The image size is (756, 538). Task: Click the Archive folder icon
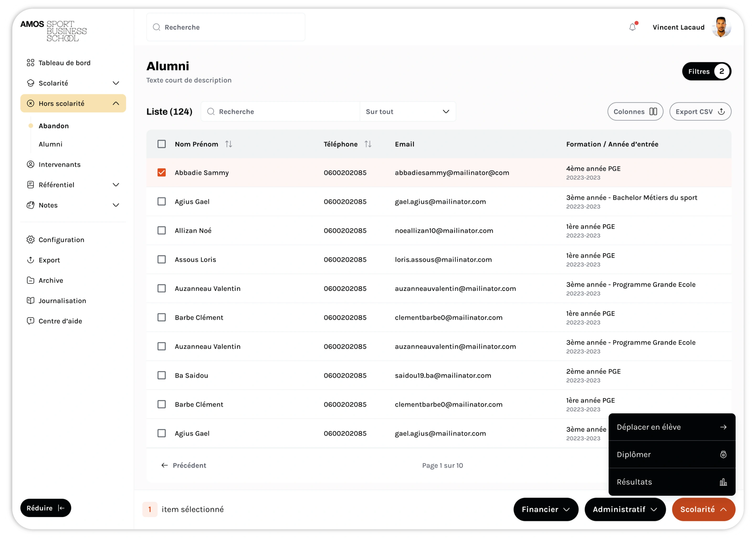(x=30, y=280)
